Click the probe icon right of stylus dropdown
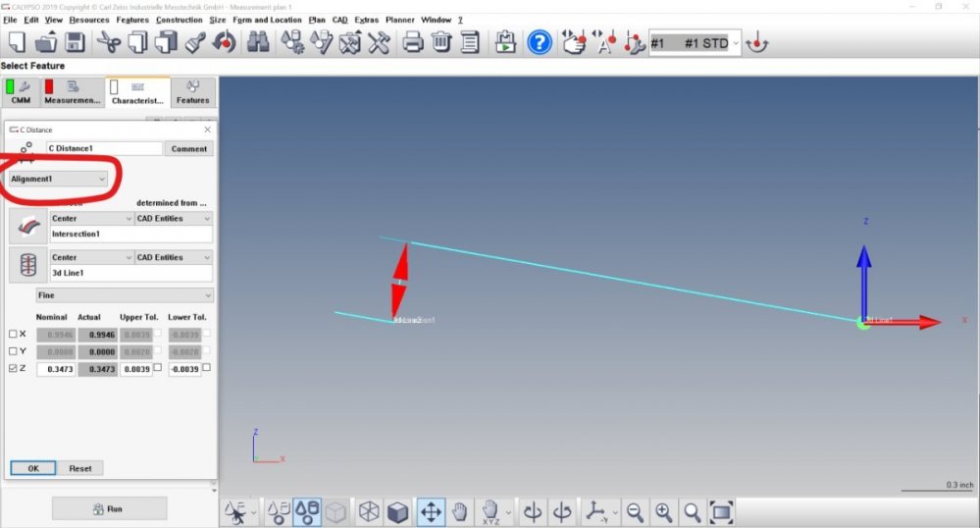The image size is (980, 528). coord(757,43)
